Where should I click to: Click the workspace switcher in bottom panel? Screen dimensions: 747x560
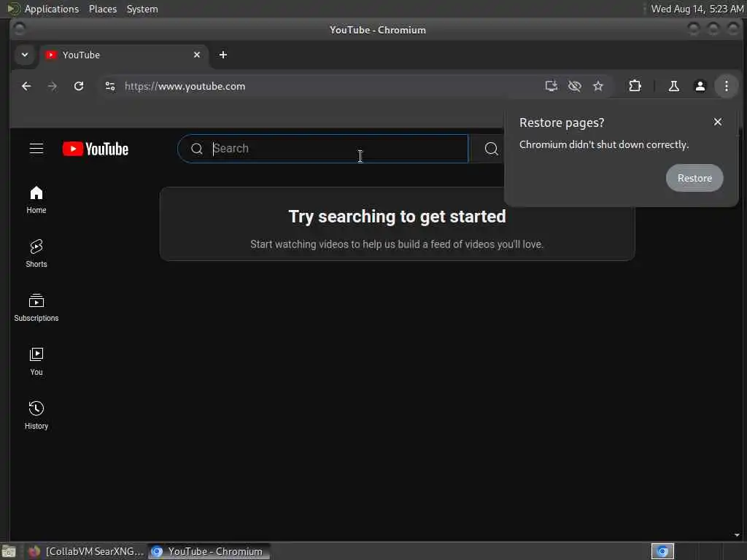[662, 551]
